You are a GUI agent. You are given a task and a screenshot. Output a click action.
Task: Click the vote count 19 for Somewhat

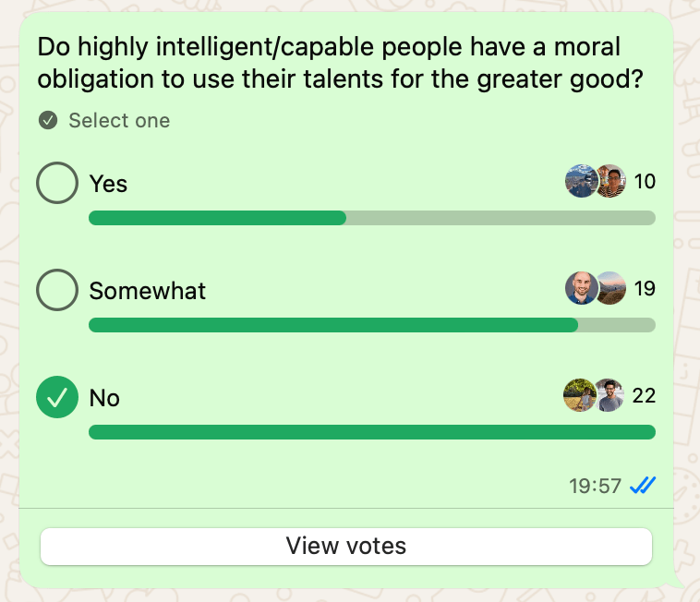point(645,289)
